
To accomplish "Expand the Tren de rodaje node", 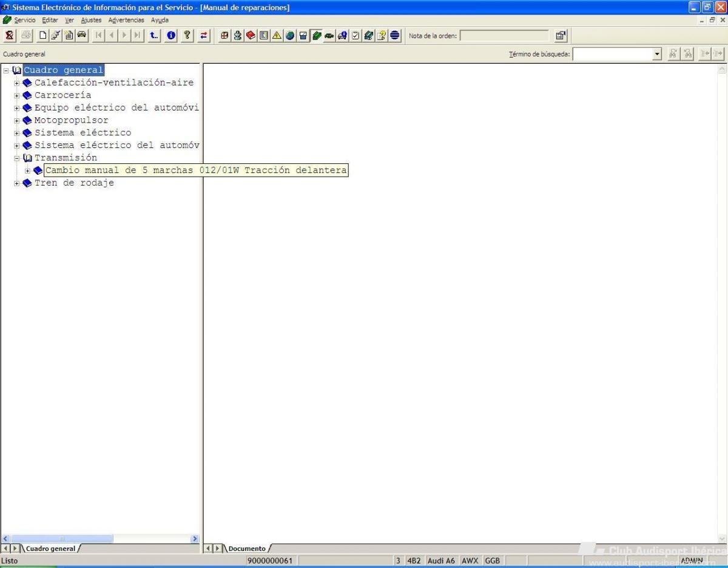I will pos(17,183).
